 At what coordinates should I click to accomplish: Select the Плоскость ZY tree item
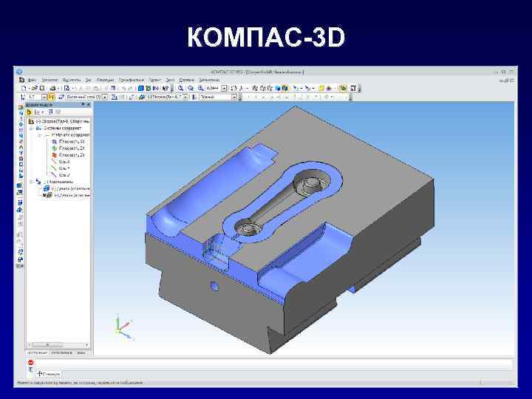click(72, 155)
